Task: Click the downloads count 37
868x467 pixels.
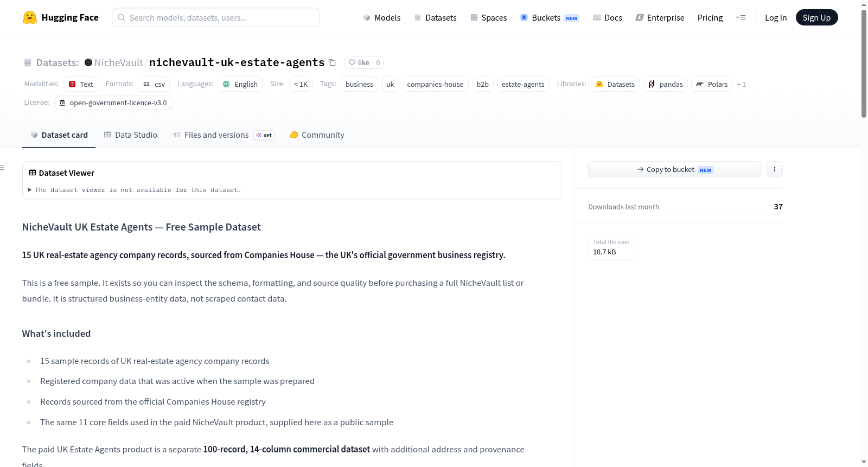Action: [778, 207]
